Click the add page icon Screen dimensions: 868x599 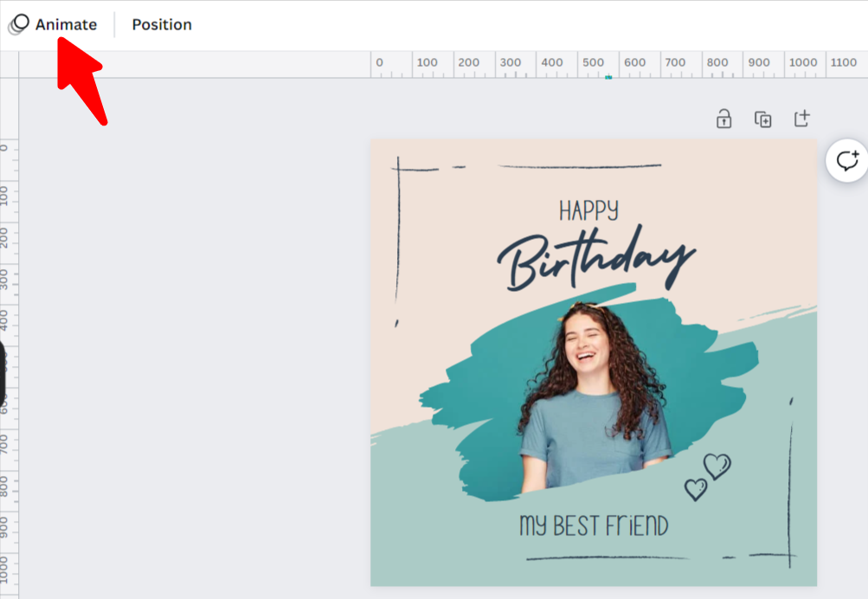[x=802, y=118]
